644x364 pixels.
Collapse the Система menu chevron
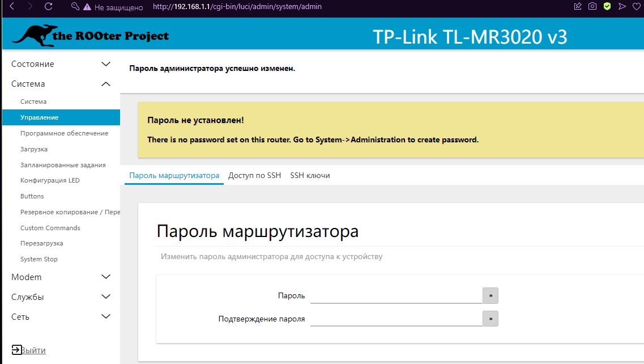coord(106,84)
